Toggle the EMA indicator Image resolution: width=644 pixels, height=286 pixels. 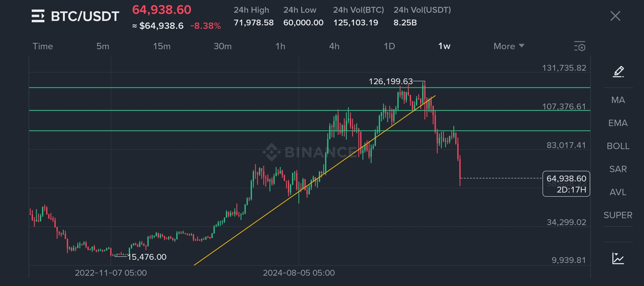[x=618, y=123]
